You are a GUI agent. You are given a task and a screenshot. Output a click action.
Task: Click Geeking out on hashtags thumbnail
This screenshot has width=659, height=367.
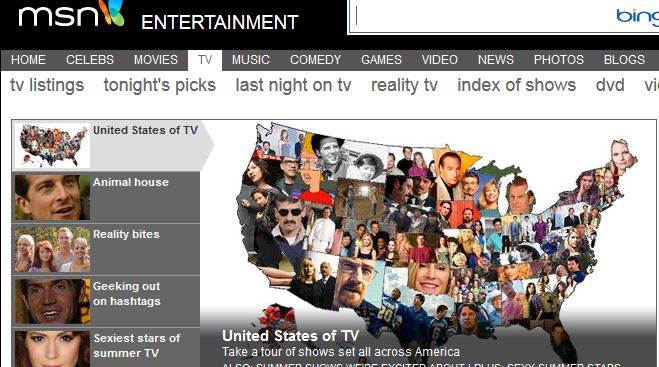(x=52, y=301)
